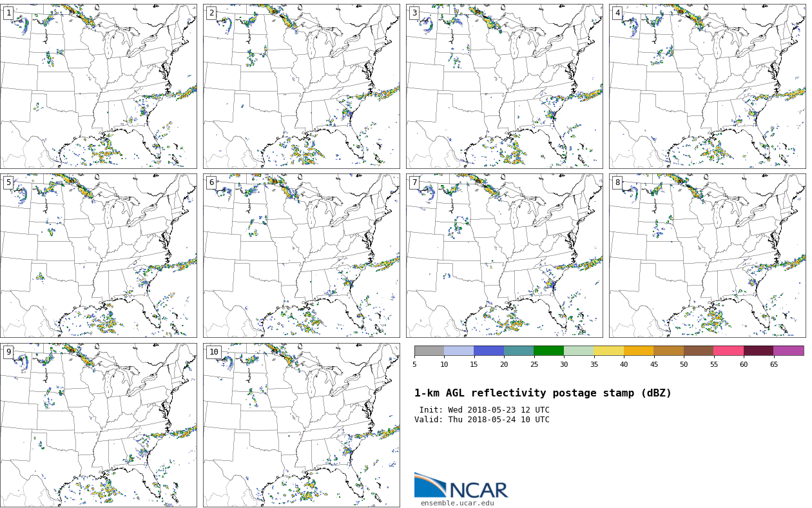This screenshot has width=812, height=508.
Task: Click the pink 55-60 dBZ color swatch
Action: 728,351
